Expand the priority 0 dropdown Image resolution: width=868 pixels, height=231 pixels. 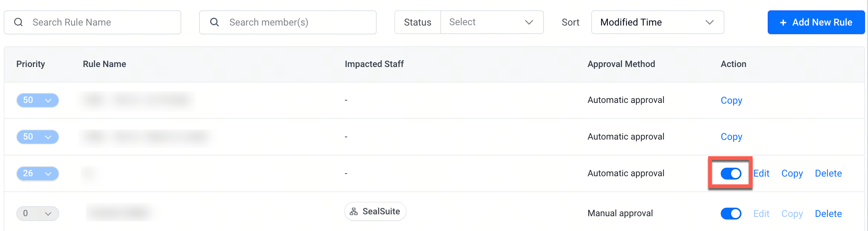(x=37, y=213)
